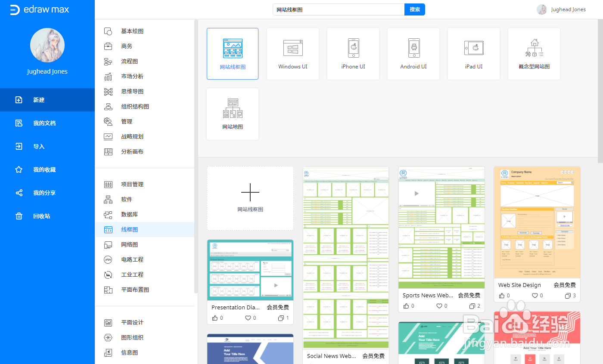Create a blank 网站线框图 document
This screenshot has width=603, height=364.
tap(250, 198)
